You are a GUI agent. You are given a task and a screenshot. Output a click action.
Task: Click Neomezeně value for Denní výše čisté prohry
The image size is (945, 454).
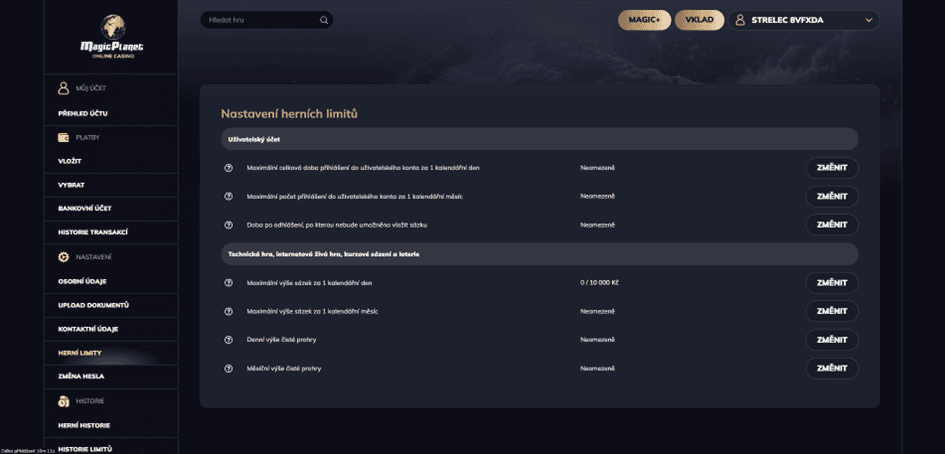coord(597,340)
